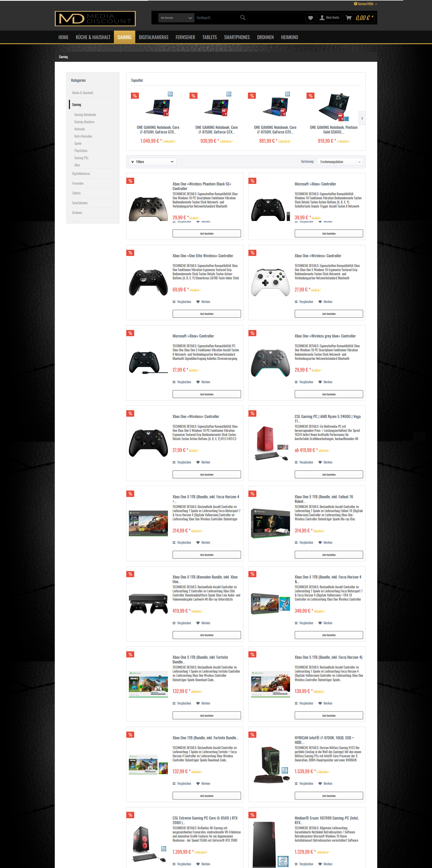Open the Xbox One Wireless white controller thumbnail

tap(270, 282)
